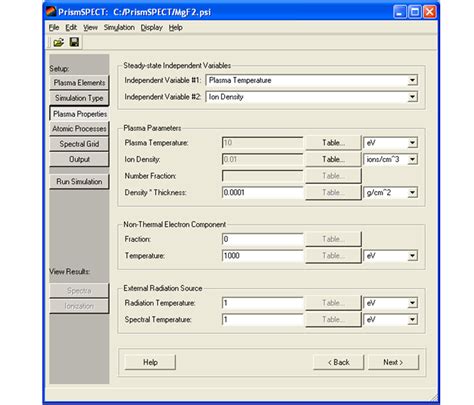
Task: Click the open file folder icon
Action: (x=59, y=42)
